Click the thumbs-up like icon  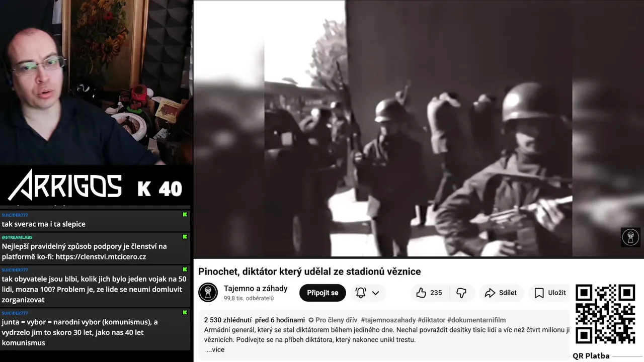[421, 293]
